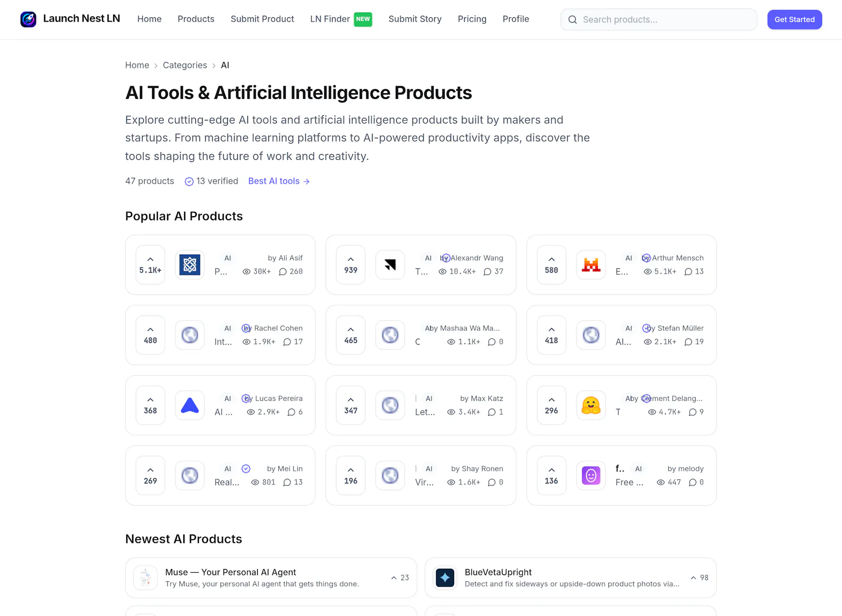Click the globe icon in Rachel Cohen's card
The image size is (842, 616).
pos(190,335)
